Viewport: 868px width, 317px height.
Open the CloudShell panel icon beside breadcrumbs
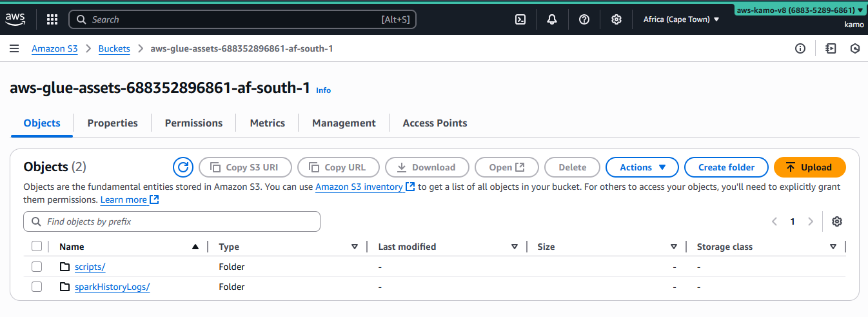click(x=831, y=48)
